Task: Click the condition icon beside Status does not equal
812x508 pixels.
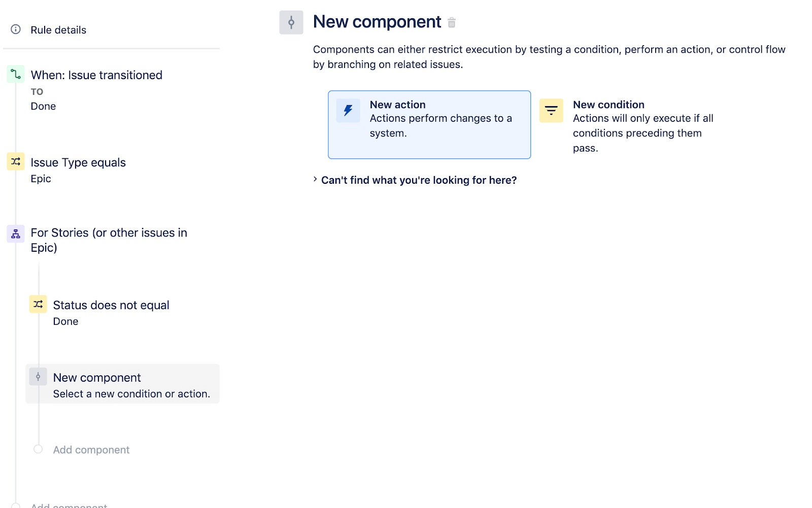Action: point(38,304)
